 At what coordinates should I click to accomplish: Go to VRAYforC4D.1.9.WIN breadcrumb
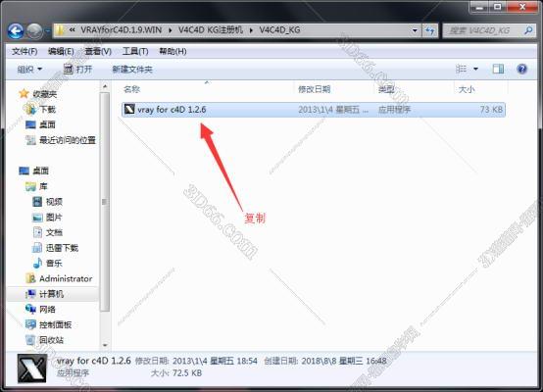point(122,30)
